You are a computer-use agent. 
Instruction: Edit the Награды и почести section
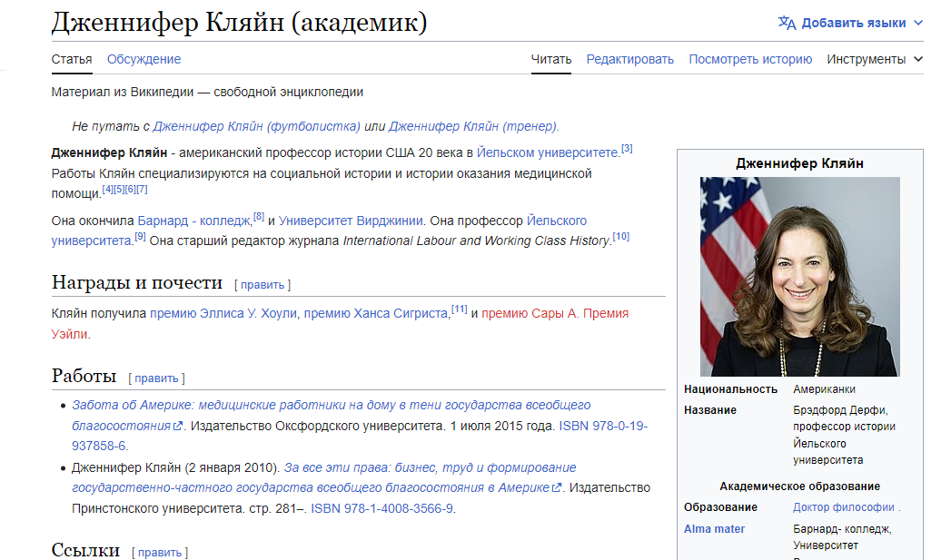coord(263,284)
